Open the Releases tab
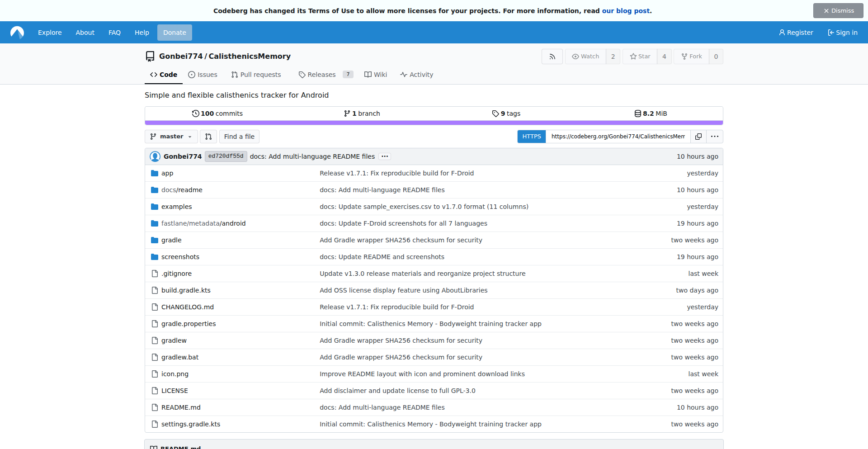 [321, 75]
